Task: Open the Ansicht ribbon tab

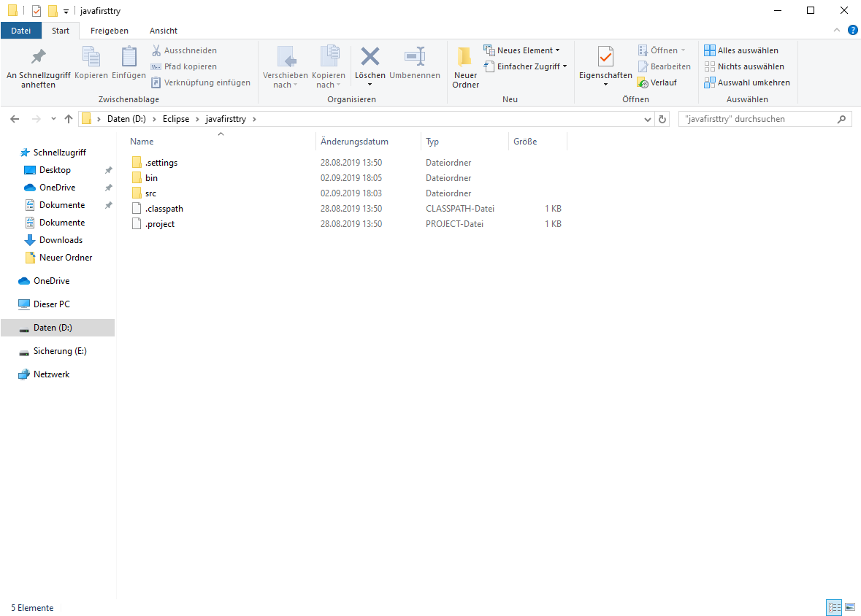Action: [x=164, y=31]
